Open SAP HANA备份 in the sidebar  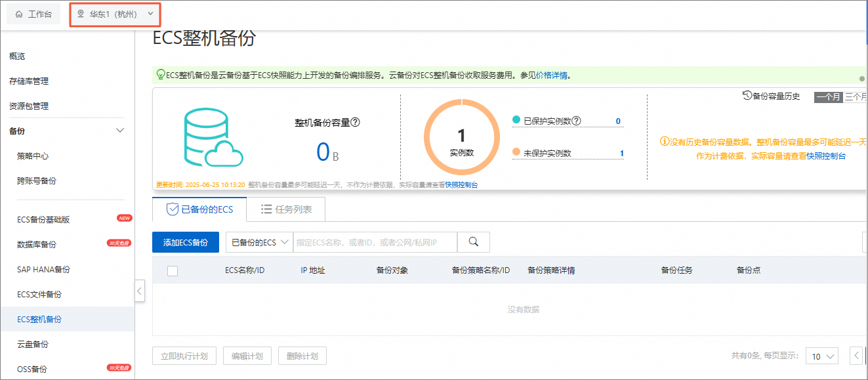(x=43, y=270)
